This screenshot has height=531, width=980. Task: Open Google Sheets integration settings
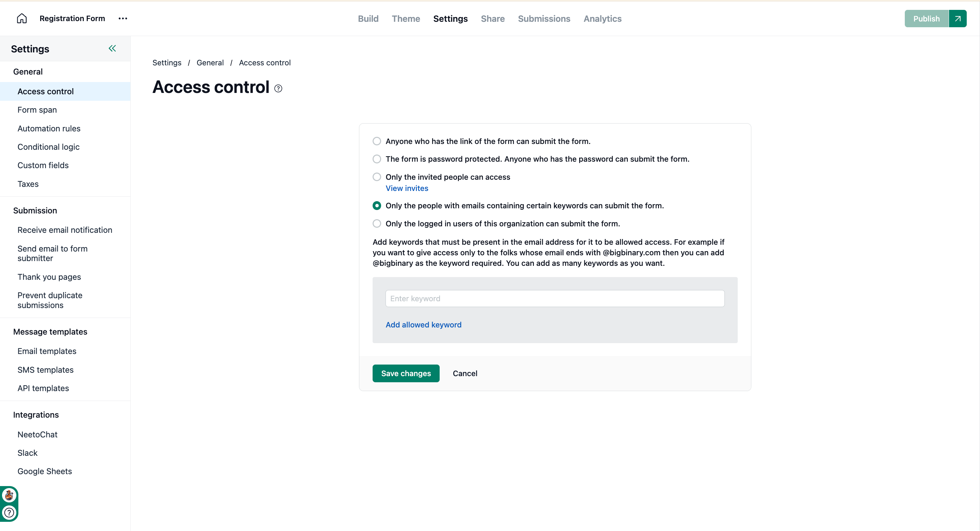[x=45, y=471]
